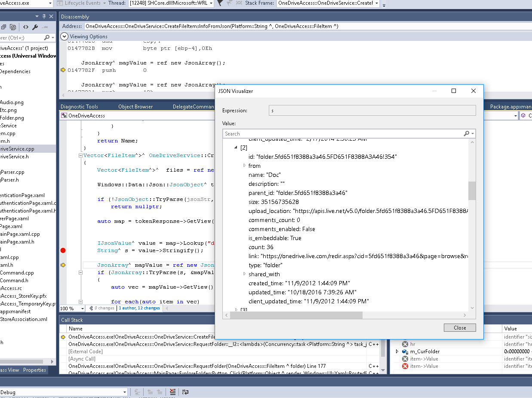Screen dimensions: 532x398
Task: Pin the Solution Explorer panel
Action: pos(44,16)
